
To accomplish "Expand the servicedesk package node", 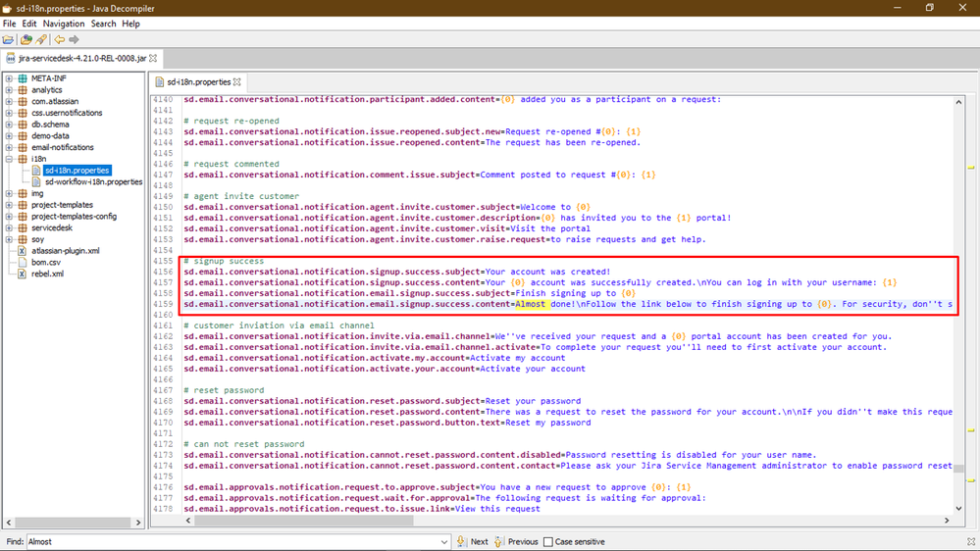I will tap(9, 227).
